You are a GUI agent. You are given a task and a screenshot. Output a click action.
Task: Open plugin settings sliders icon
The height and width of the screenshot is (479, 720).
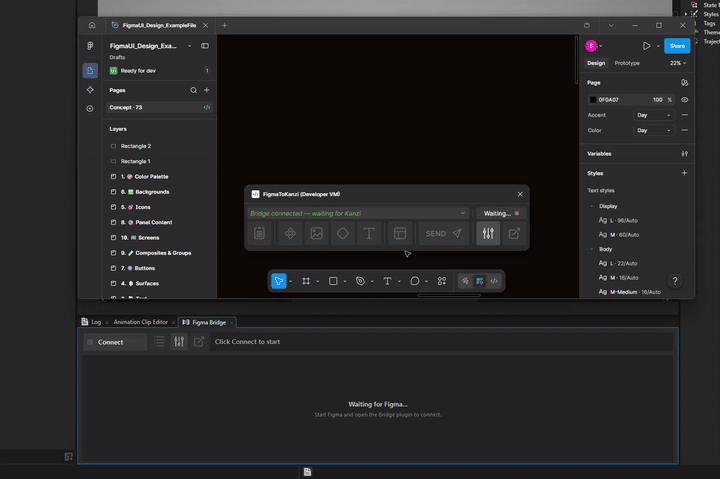point(488,233)
